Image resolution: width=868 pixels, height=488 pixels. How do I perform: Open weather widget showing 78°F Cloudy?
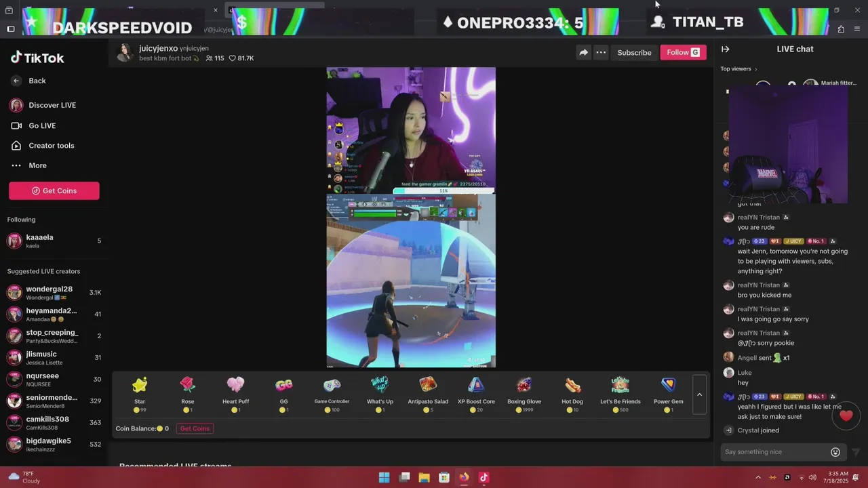click(x=24, y=477)
